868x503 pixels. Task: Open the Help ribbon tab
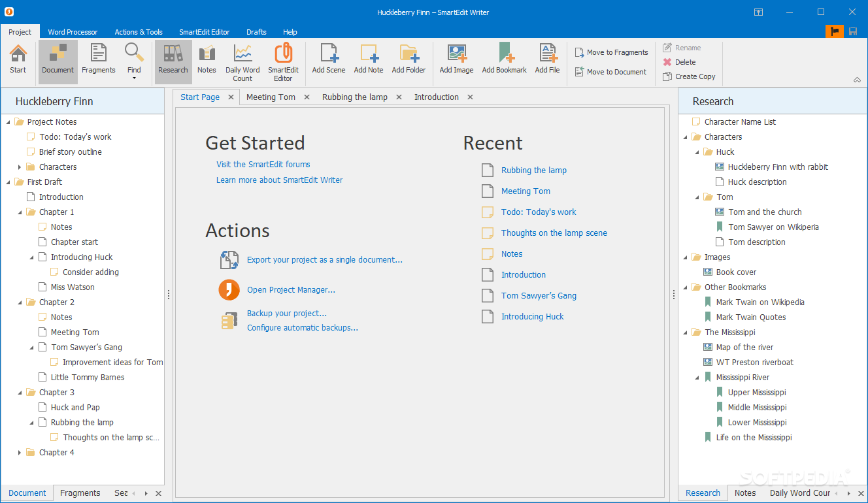tap(290, 32)
